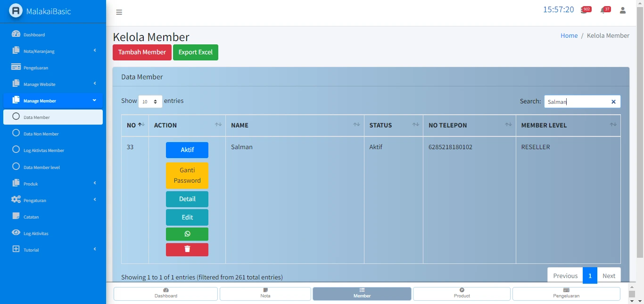Open the user profile icon

[623, 10]
